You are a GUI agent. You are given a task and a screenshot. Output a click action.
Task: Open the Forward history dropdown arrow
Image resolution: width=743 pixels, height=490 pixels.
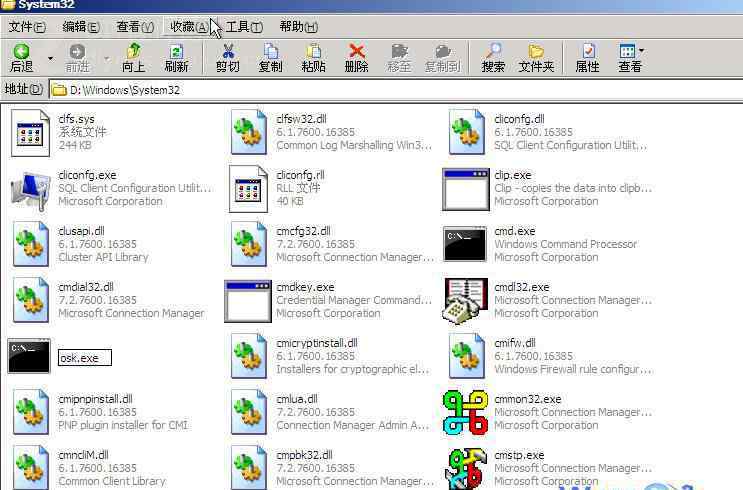pyautogui.click(x=106, y=59)
